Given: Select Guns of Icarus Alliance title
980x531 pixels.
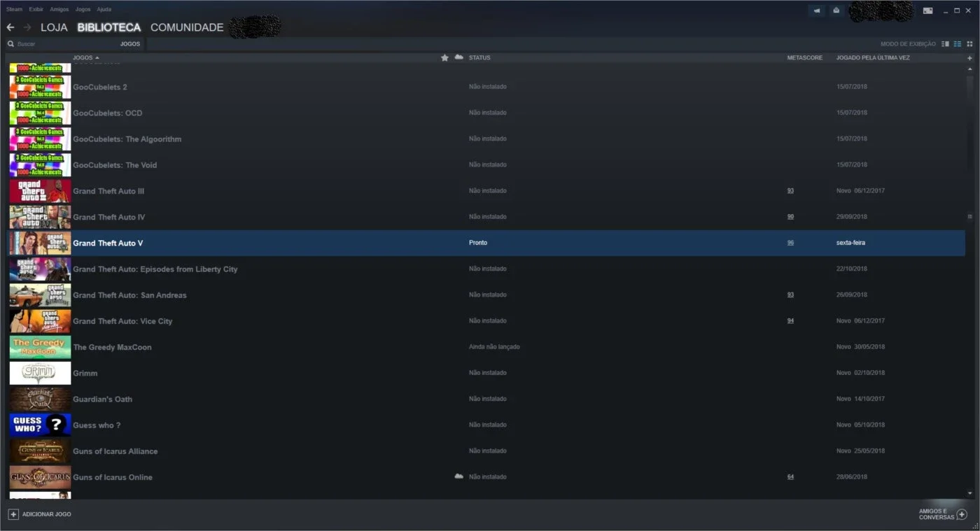Looking at the screenshot, I should click(x=115, y=451).
